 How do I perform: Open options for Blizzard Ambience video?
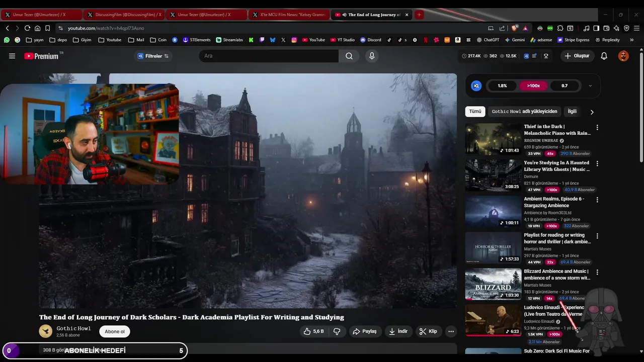(x=597, y=273)
